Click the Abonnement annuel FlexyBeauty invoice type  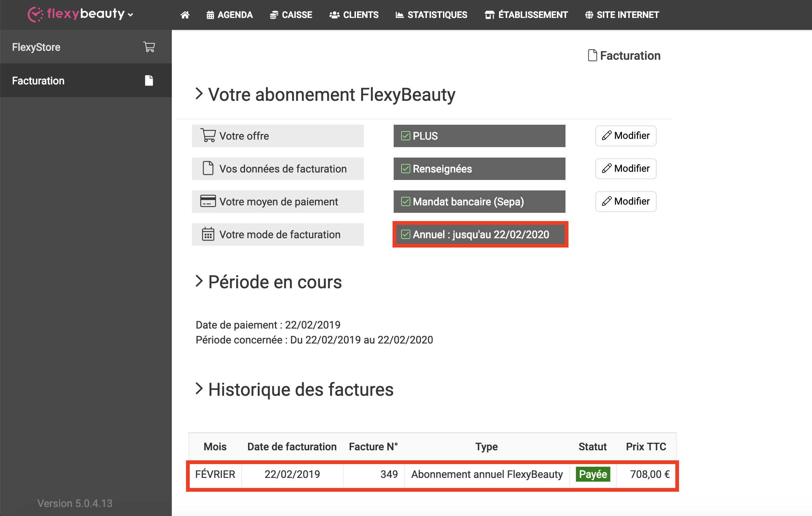pos(487,474)
